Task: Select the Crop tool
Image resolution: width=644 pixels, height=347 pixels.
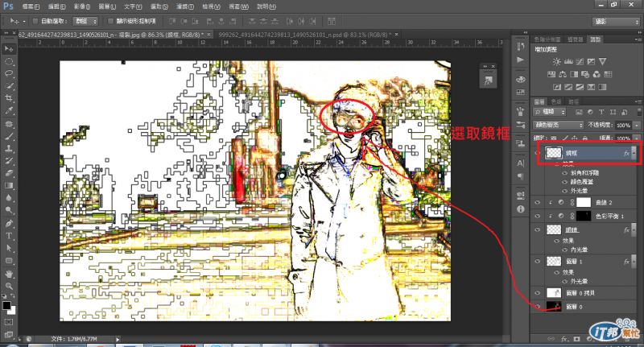Action: 9,98
